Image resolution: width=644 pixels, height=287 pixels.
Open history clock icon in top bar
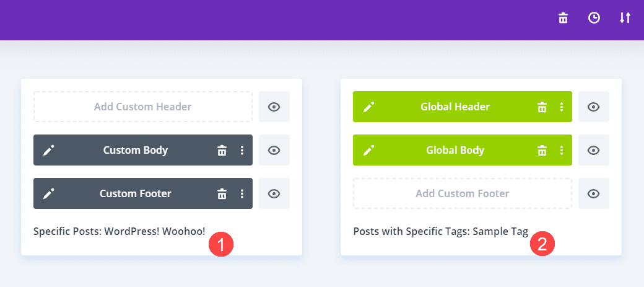594,18
